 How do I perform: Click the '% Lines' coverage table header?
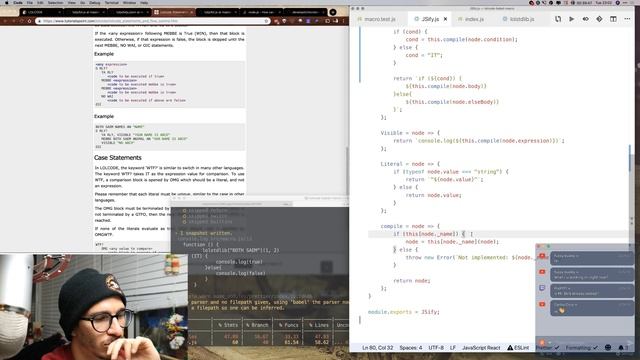[319, 325]
